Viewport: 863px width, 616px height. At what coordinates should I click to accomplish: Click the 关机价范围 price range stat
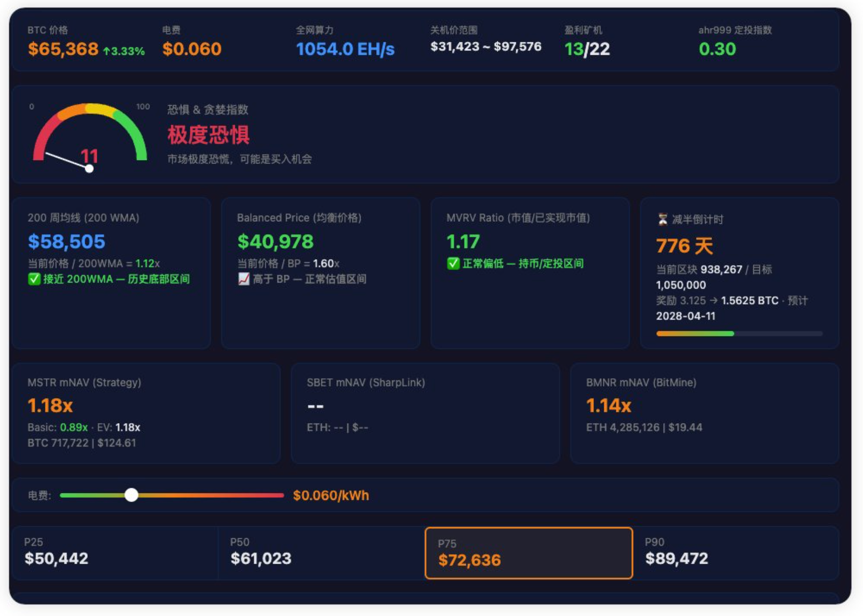[x=486, y=47]
